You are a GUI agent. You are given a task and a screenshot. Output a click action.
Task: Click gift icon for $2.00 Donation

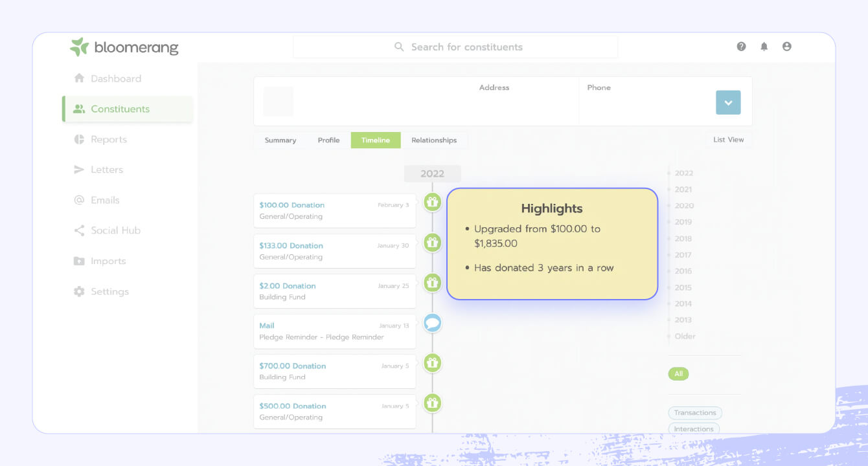(433, 283)
